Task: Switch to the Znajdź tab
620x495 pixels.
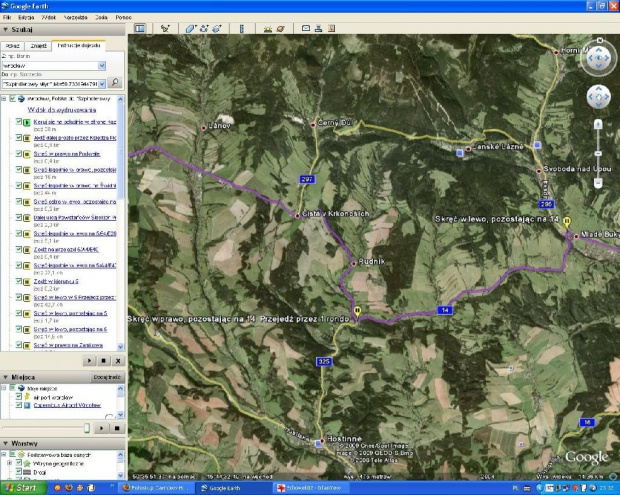Action: coord(38,46)
